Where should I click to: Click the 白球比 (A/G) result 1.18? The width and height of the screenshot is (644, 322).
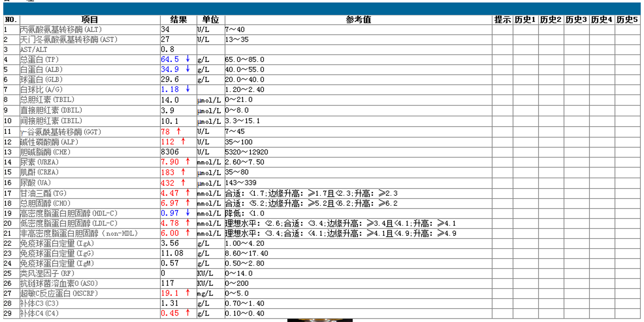click(170, 90)
